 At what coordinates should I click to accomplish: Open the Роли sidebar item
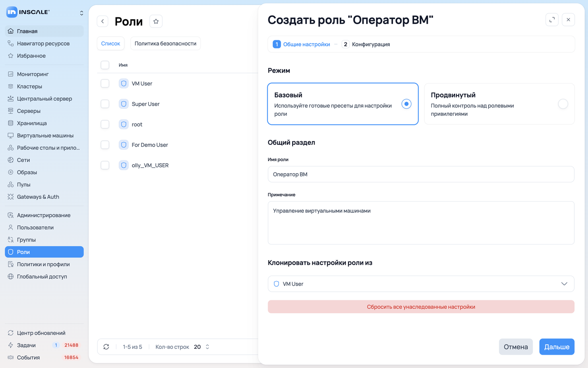tap(44, 252)
